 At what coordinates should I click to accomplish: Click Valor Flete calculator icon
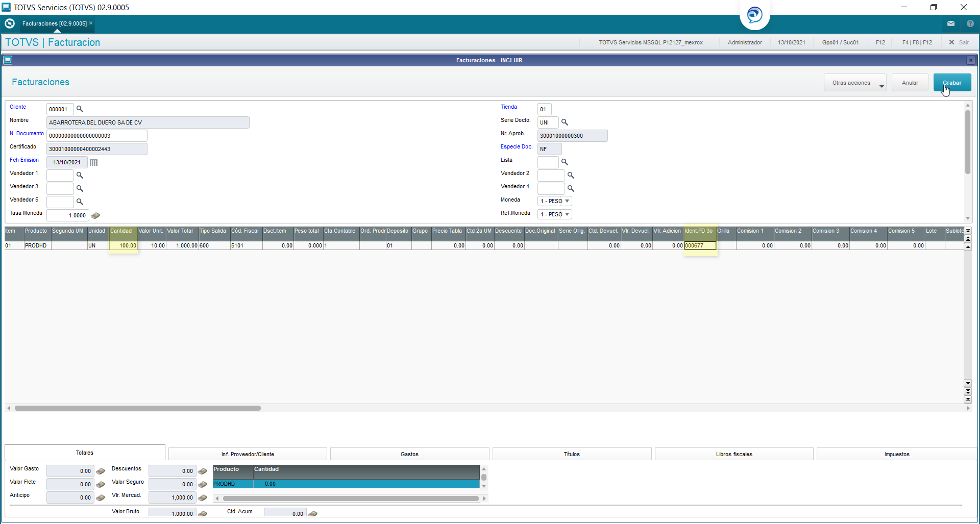click(101, 485)
